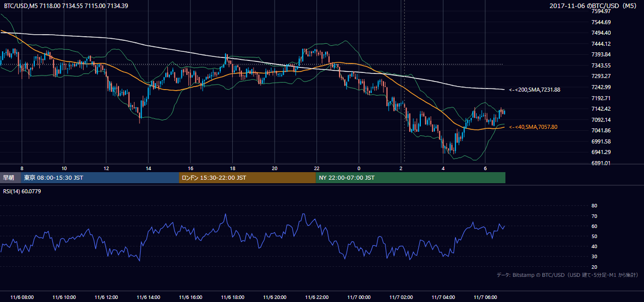Click the RSI(14) 60.0779 indicator label

click(x=22, y=191)
